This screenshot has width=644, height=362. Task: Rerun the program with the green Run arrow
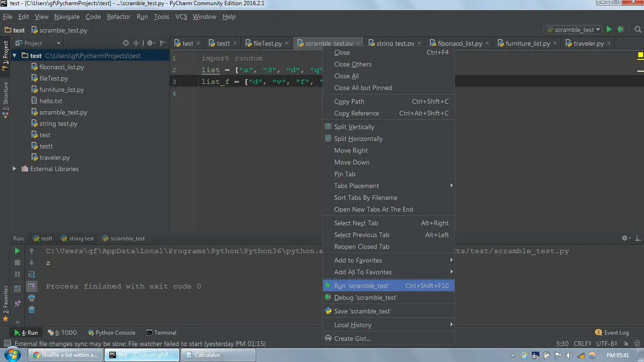[x=17, y=251]
